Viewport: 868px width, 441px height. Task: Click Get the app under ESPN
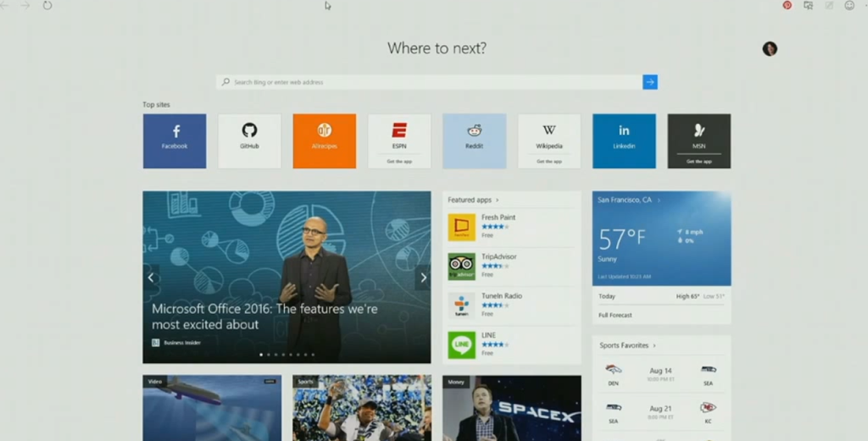coord(399,161)
